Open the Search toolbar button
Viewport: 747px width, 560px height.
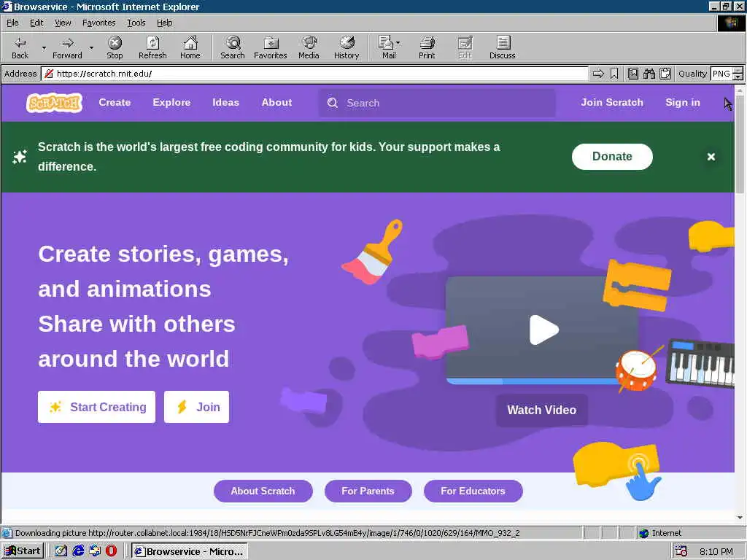[233, 47]
